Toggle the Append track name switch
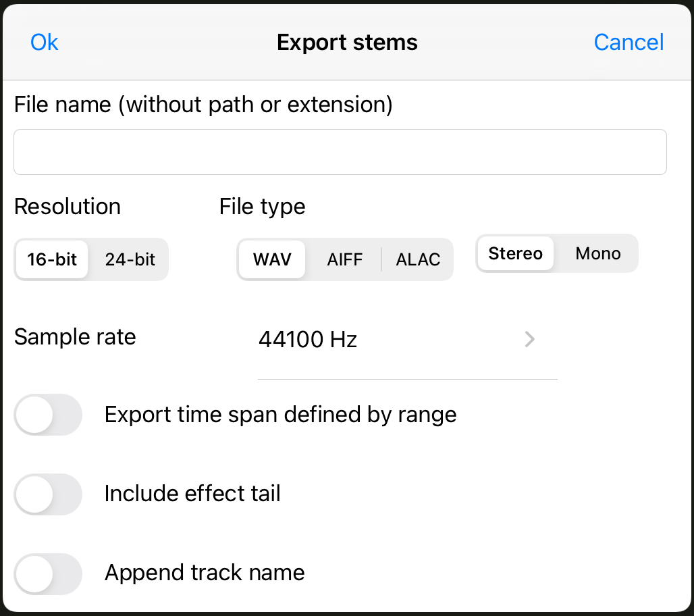694x616 pixels. click(48, 573)
